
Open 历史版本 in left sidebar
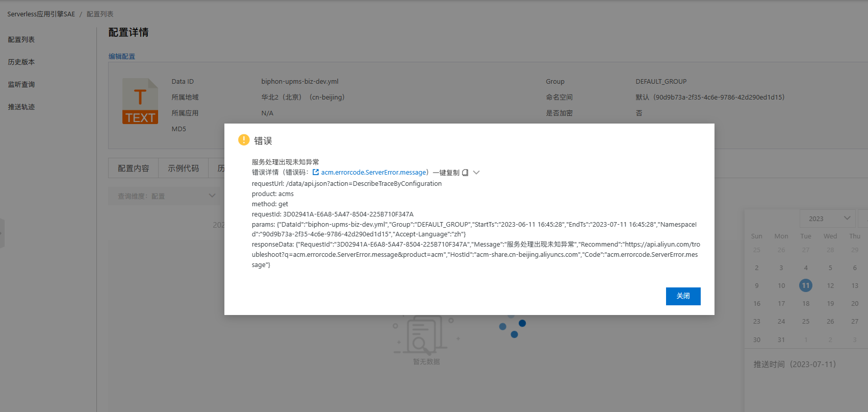(x=21, y=62)
